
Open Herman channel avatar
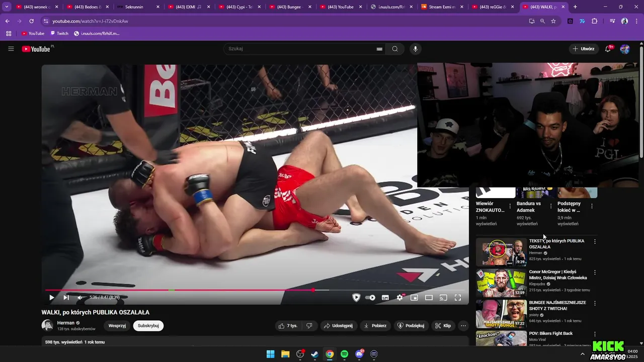(47, 325)
